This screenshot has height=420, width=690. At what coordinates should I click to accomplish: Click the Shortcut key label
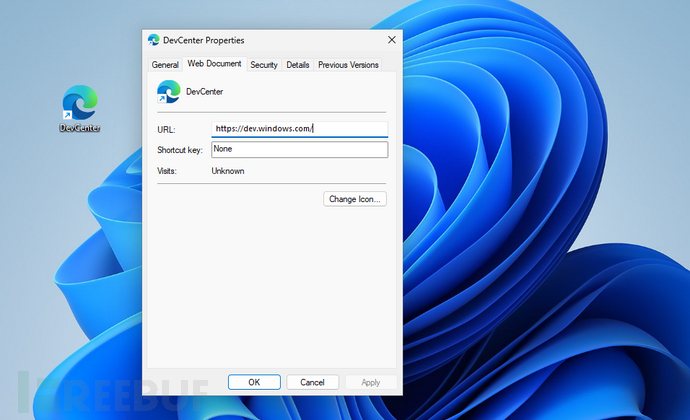pos(180,150)
